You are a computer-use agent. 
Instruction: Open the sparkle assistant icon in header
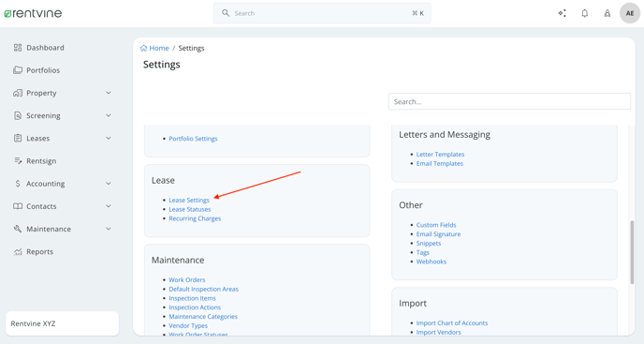(562, 13)
